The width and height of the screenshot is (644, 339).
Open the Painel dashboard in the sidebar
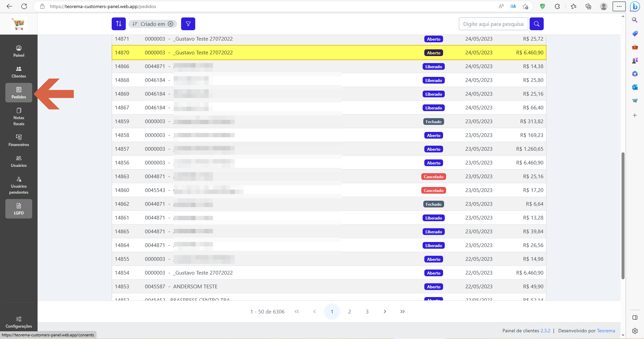[19, 51]
